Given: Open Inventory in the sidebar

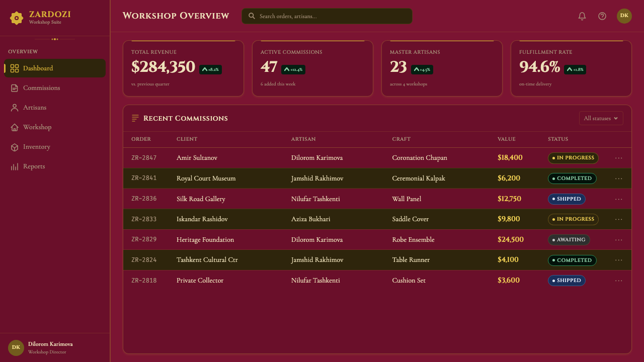Looking at the screenshot, I should [55, 147].
